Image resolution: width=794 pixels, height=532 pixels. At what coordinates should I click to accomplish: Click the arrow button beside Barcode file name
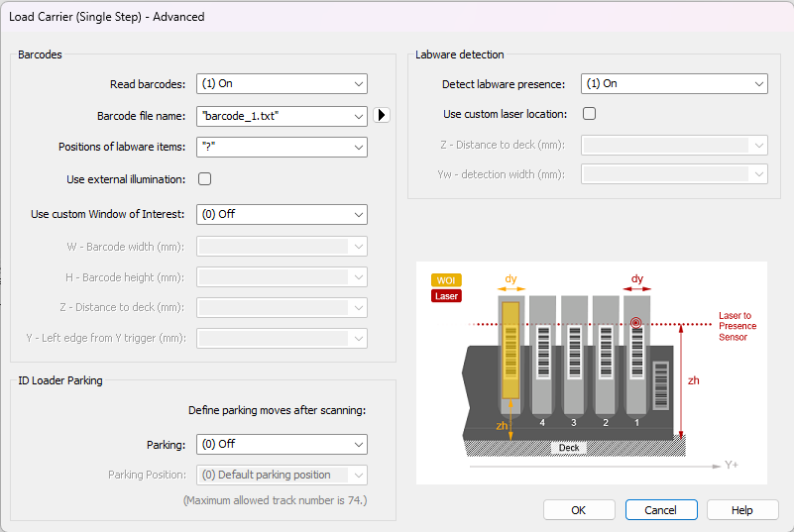pos(383,116)
